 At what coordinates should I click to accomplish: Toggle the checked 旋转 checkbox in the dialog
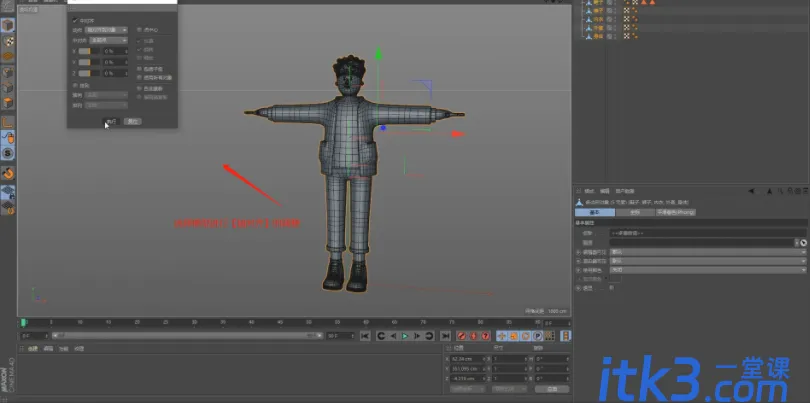click(x=139, y=50)
